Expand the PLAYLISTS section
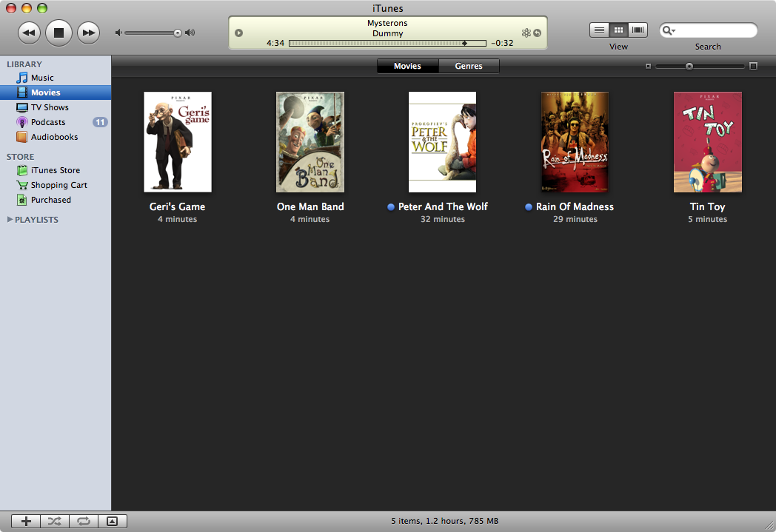776x532 pixels. pyautogui.click(x=10, y=220)
